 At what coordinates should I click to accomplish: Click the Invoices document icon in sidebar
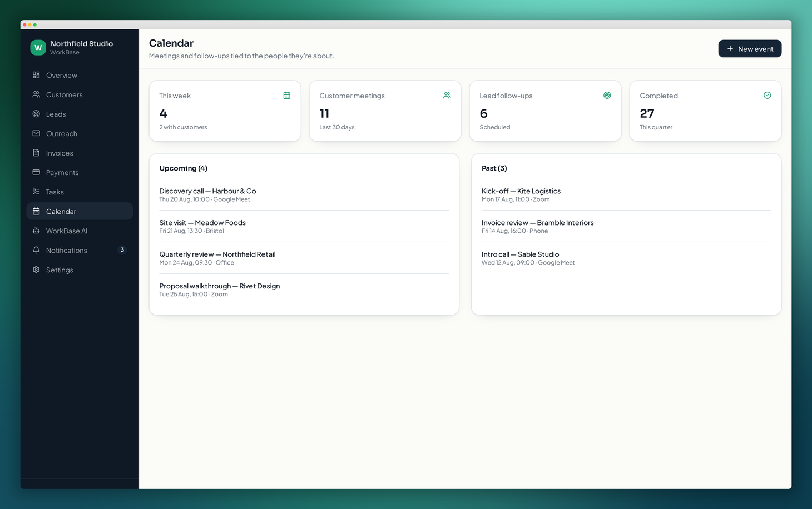[x=36, y=153]
